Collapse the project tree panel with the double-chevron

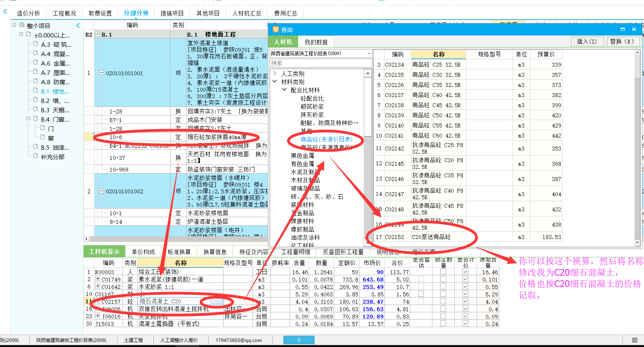click(78, 26)
